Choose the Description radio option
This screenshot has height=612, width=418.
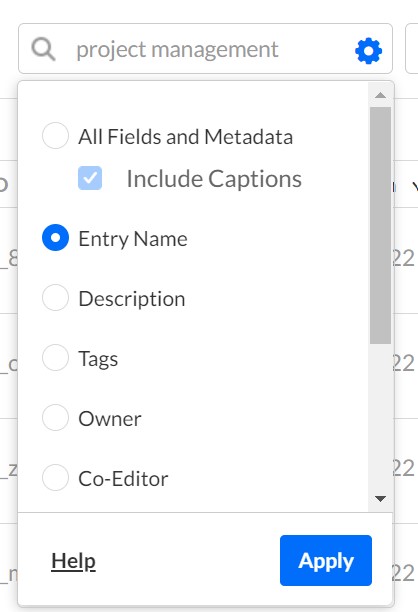point(55,297)
